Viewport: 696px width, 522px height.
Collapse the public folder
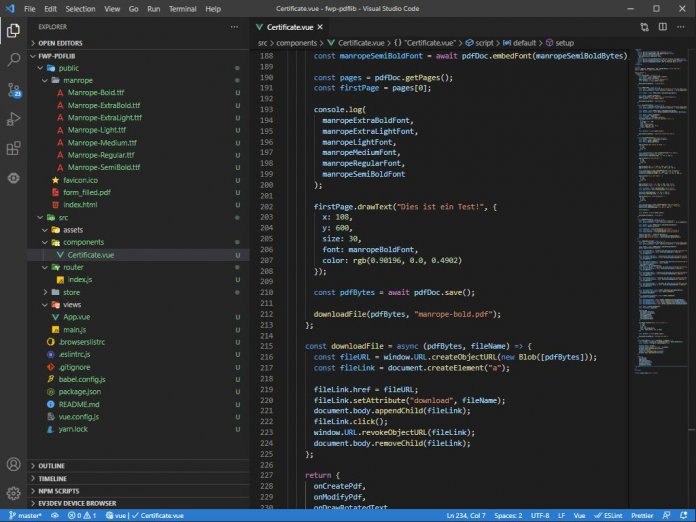pos(138,68)
